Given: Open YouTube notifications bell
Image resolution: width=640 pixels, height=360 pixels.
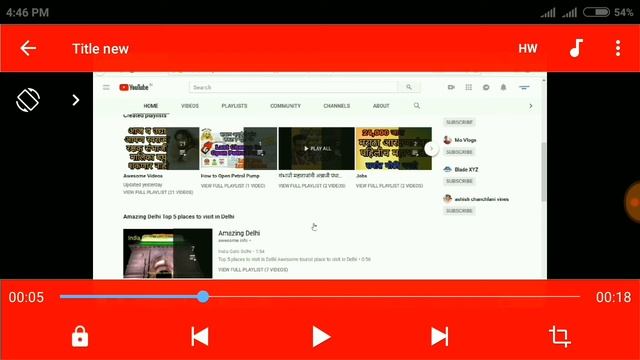Looking at the screenshot, I should pyautogui.click(x=503, y=87).
